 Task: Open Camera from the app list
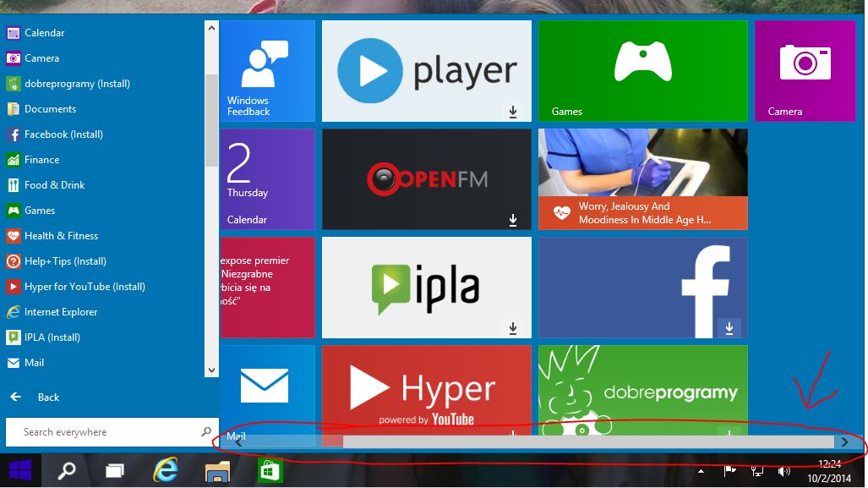tap(33, 58)
